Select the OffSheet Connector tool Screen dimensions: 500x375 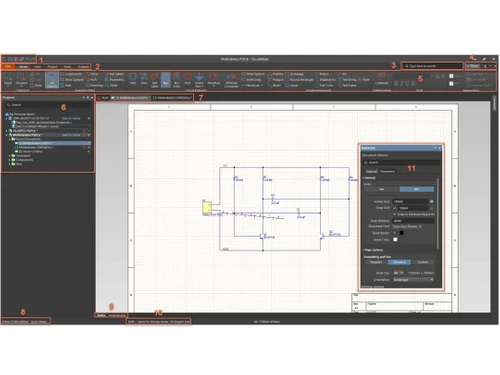pos(231,80)
